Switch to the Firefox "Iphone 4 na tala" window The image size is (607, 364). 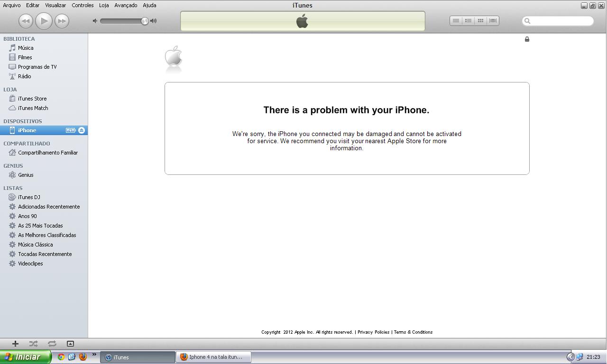(x=214, y=357)
